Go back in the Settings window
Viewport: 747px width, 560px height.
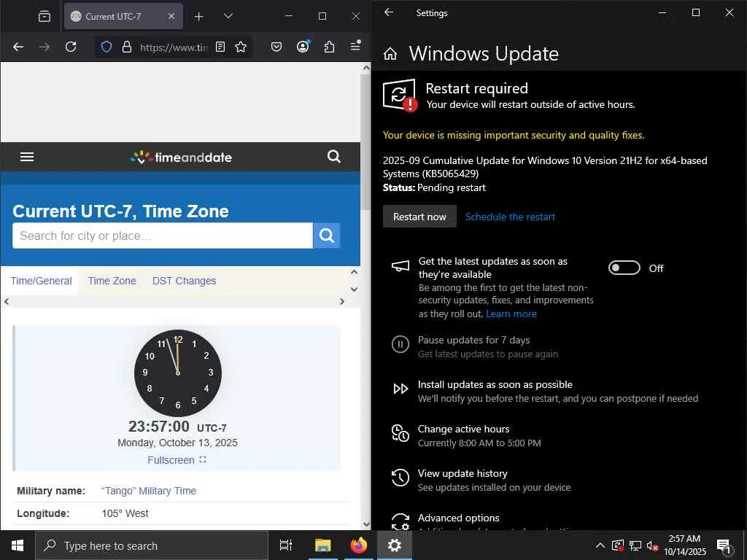point(389,12)
